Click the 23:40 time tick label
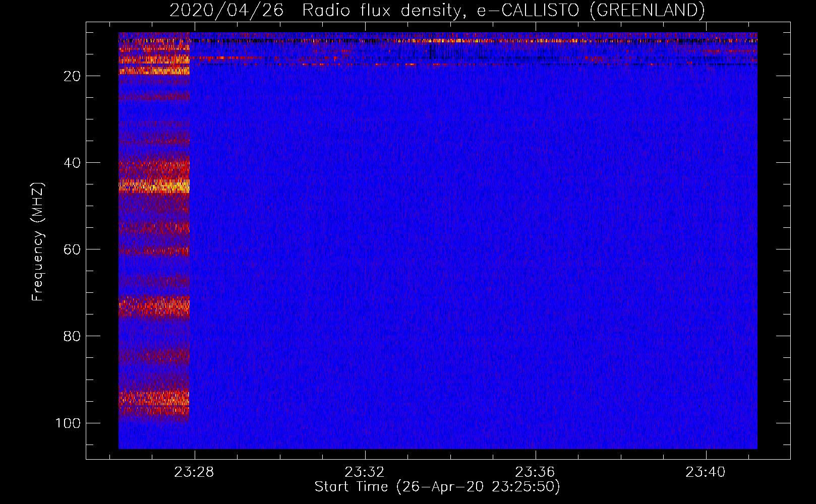 click(x=705, y=472)
